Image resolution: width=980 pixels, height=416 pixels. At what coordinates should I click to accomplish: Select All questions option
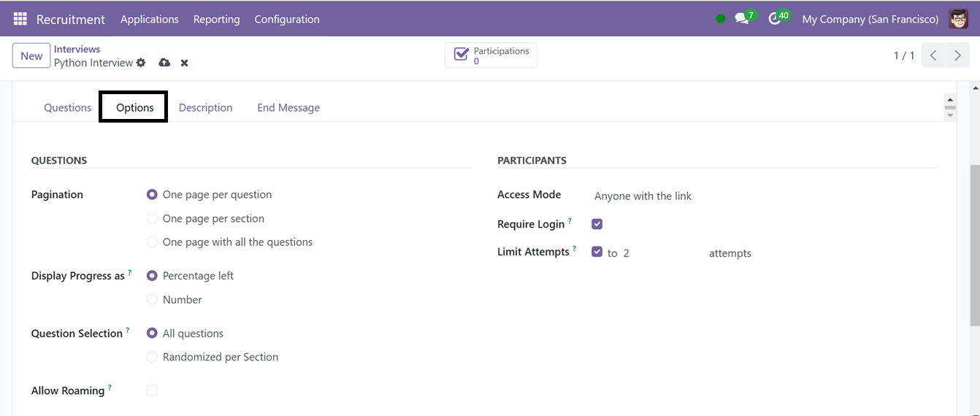152,333
